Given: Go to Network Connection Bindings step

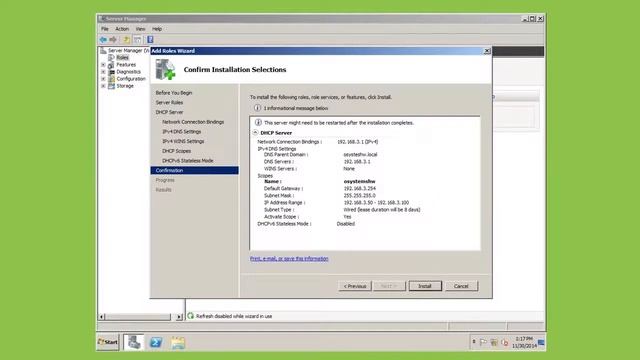Looking at the screenshot, I should (193, 122).
